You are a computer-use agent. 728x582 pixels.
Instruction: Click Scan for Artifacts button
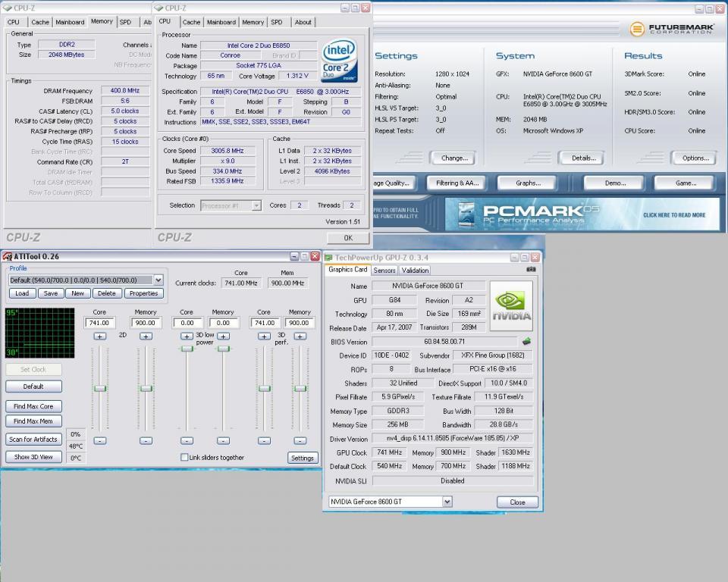click(33, 439)
